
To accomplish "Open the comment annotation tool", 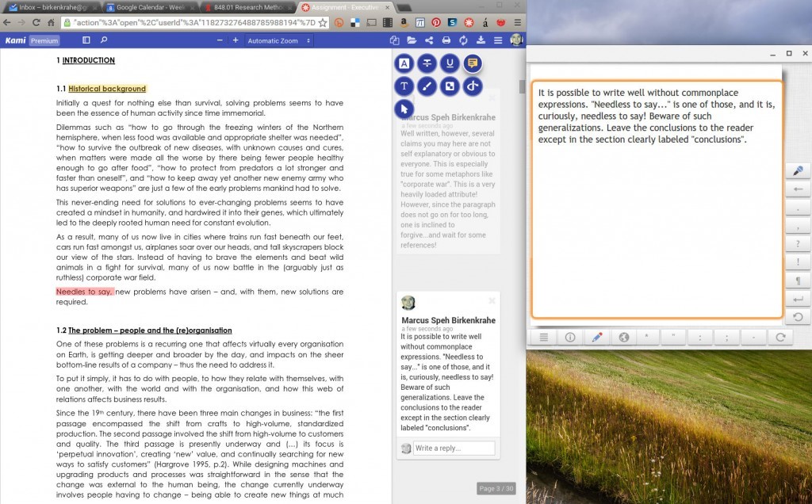I will click(x=473, y=63).
